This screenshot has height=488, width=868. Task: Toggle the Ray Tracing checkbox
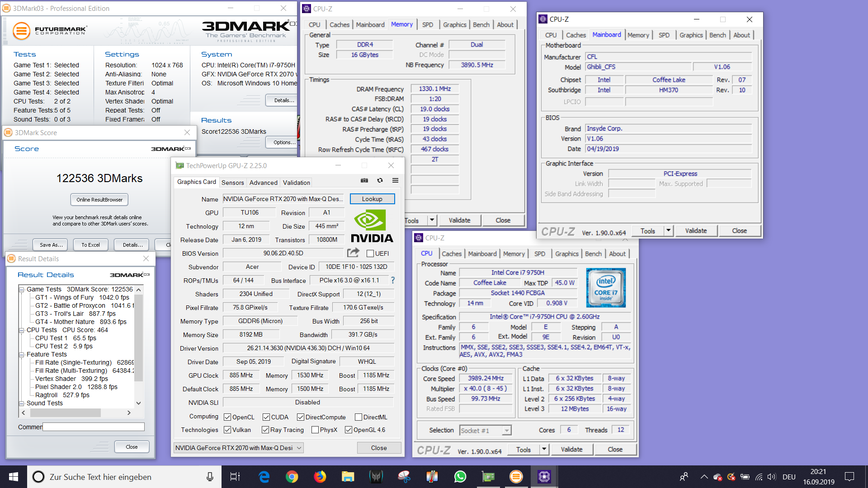(265, 430)
